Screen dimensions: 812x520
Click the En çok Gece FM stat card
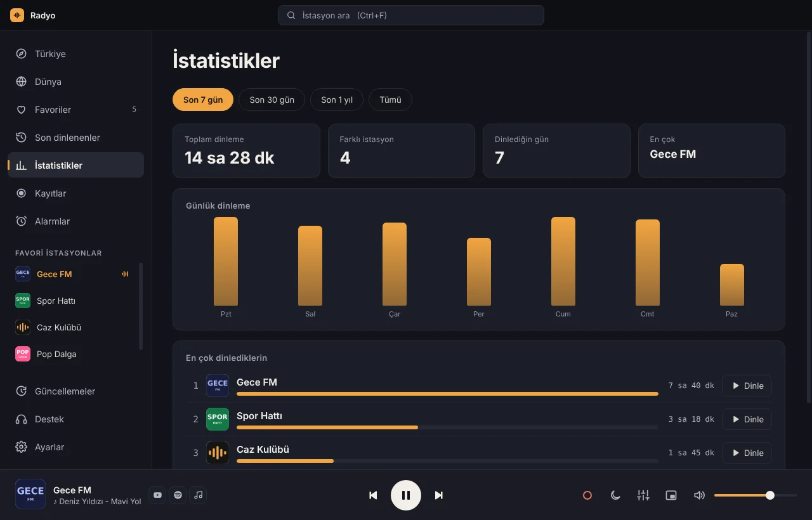712,151
